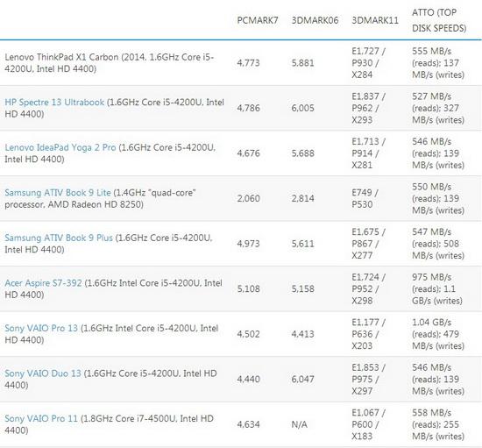Image resolution: width=482 pixels, height=448 pixels.
Task: Select 3DMark11 cell E1,713 / P914 / X281
Action: 368,153
